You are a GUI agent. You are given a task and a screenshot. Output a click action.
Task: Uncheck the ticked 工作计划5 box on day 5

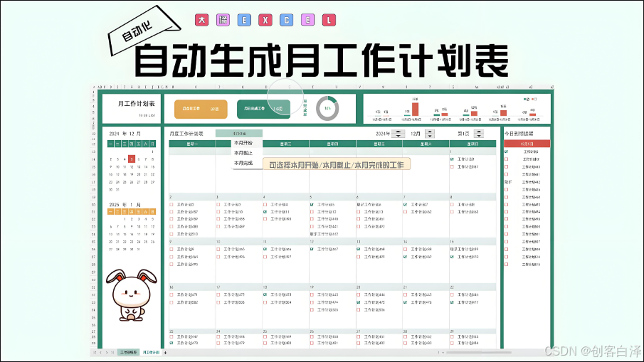312,204
